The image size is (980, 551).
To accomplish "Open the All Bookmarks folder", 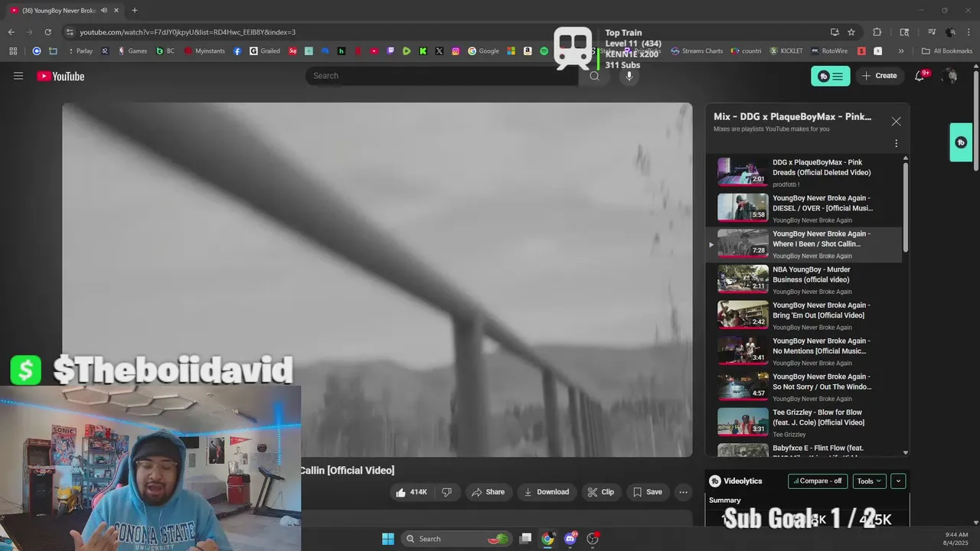I will (947, 51).
